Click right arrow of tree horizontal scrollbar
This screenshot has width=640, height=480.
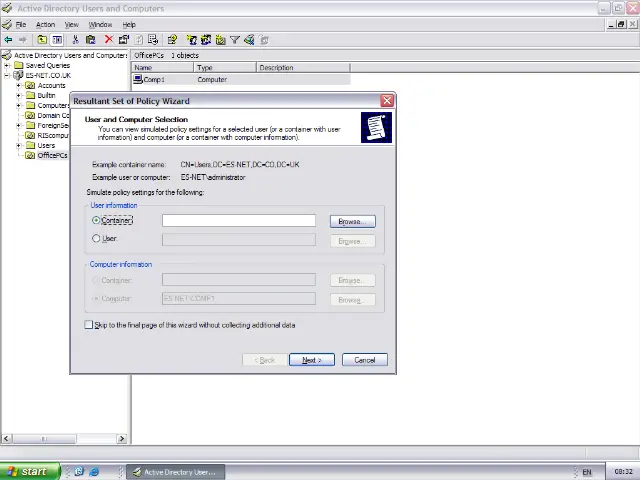[x=122, y=438]
